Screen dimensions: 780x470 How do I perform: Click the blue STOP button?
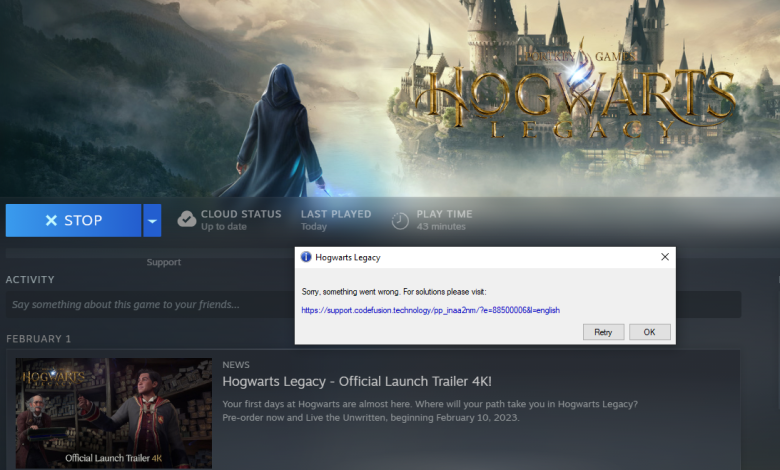pos(73,220)
